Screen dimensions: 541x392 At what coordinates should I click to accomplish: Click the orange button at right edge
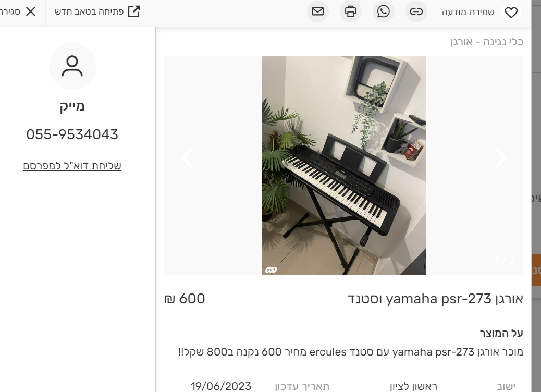(536, 270)
